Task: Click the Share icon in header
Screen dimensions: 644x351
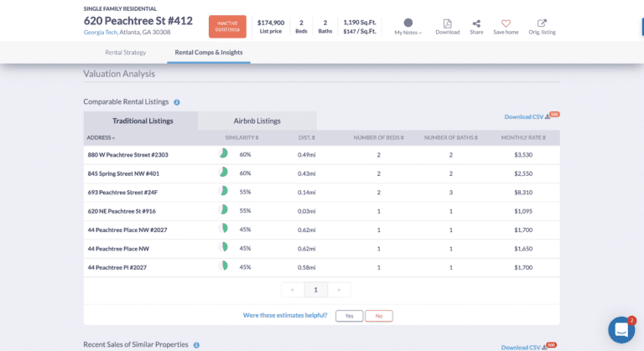Action: coord(476,24)
